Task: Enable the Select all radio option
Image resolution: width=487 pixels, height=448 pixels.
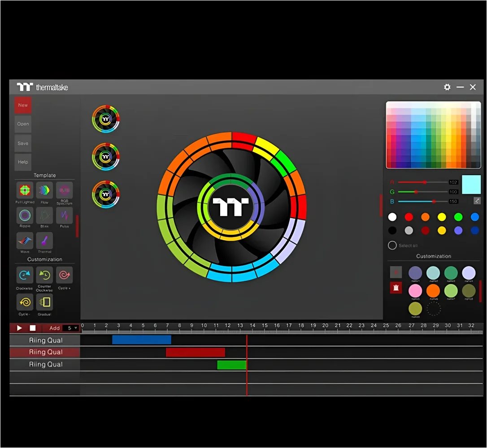Action: 392,246
